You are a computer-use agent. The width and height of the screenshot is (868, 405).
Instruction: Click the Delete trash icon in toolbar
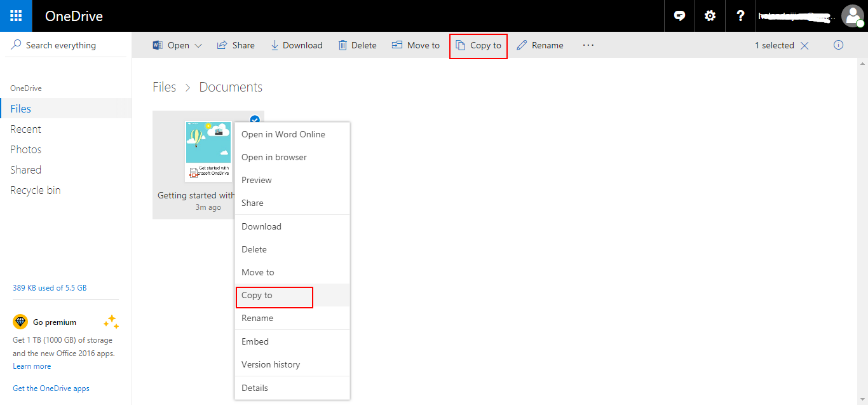[x=343, y=45]
